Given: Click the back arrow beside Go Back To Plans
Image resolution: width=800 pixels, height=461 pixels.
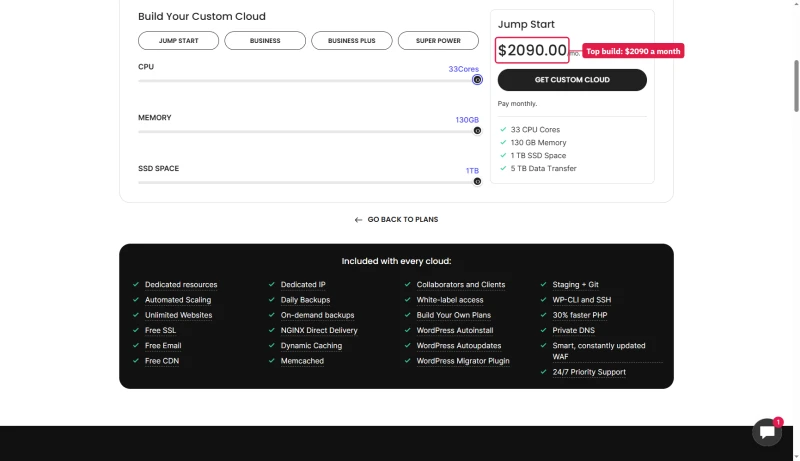Looking at the screenshot, I should [358, 220].
